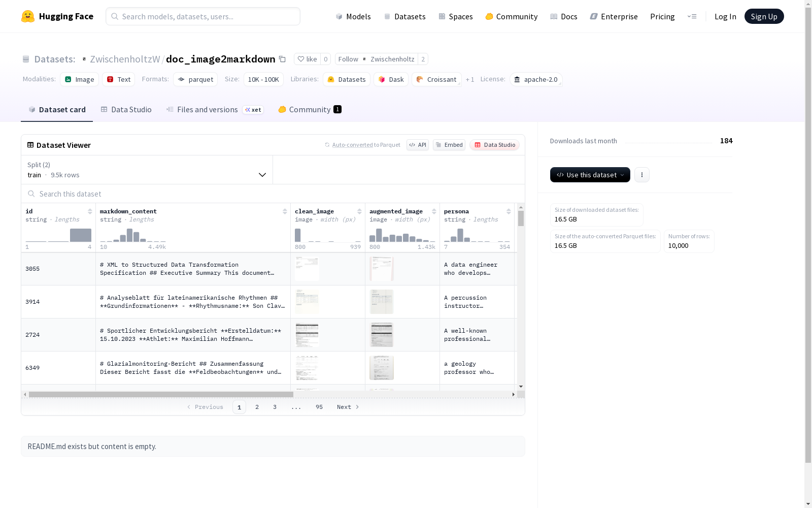The height and width of the screenshot is (508, 812).
Task: Go to Spaces
Action: pos(455,16)
